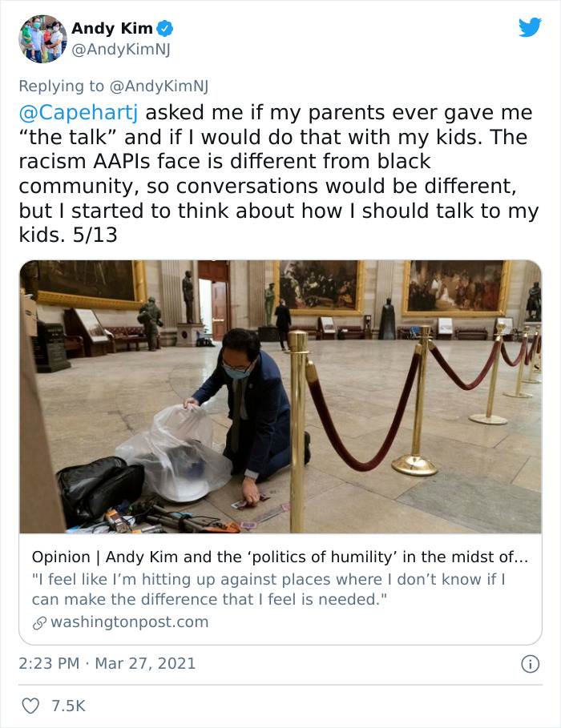The image size is (561, 728).
Task: Open the tweet info circle icon
Action: click(x=531, y=663)
